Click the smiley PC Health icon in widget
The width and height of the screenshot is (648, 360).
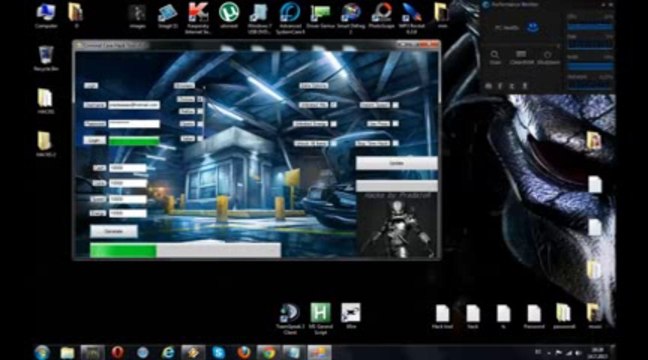tap(533, 28)
